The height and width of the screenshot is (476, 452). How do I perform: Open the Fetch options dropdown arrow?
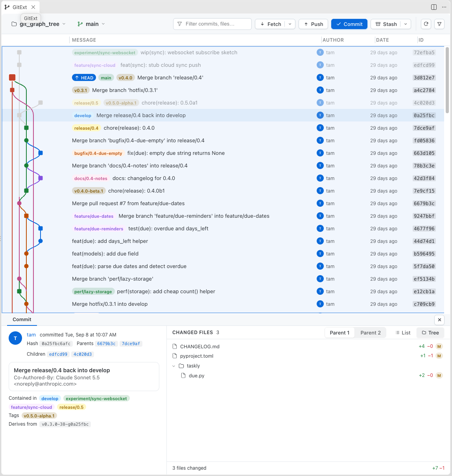[x=290, y=24]
